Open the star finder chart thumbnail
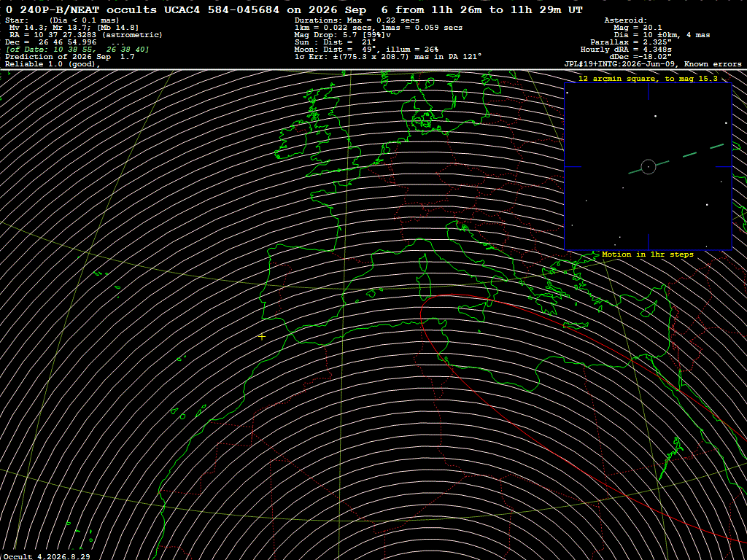Image resolution: width=747 pixels, height=560 pixels. tap(648, 167)
